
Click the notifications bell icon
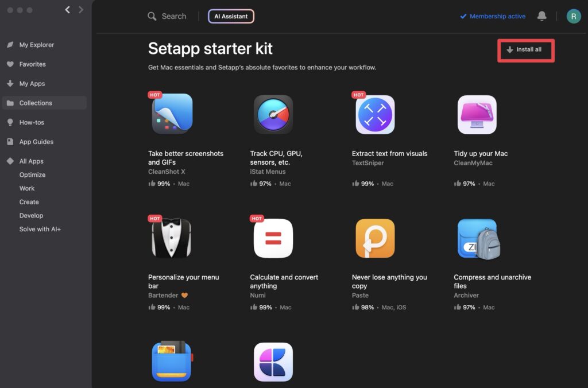point(542,15)
